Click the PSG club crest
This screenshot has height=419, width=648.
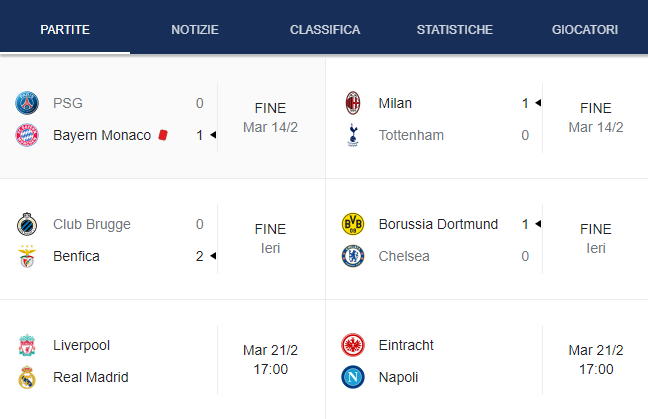(27, 103)
